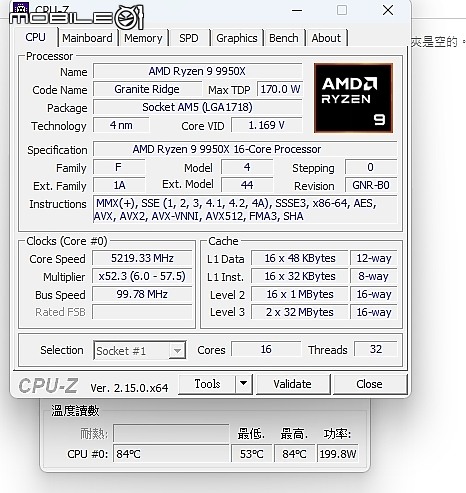Click the empty Rated FSB field
Viewport: 466px width, 493px height.
point(142,312)
